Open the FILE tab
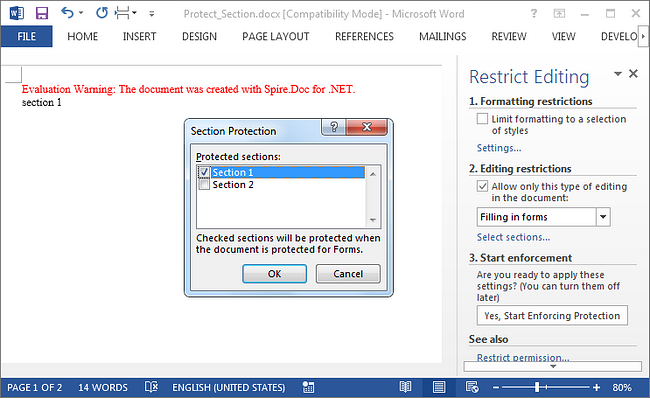Image resolution: width=650 pixels, height=398 pixels. [27, 36]
